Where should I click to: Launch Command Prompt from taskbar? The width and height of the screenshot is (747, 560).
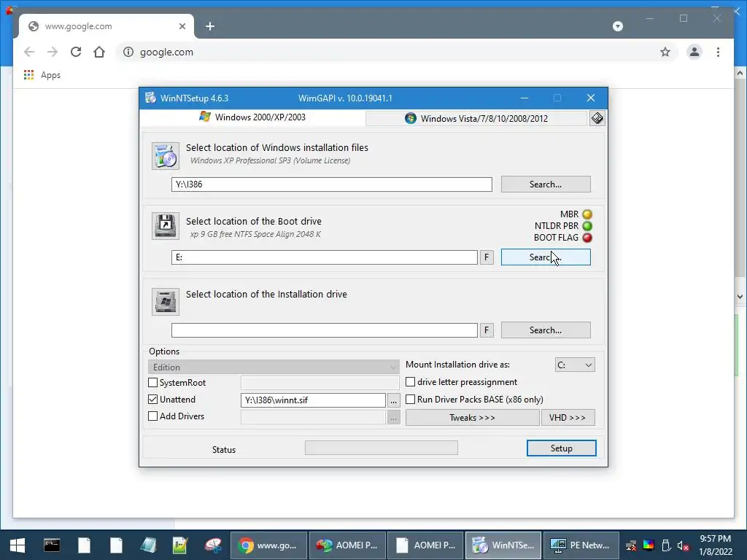pyautogui.click(x=52, y=545)
